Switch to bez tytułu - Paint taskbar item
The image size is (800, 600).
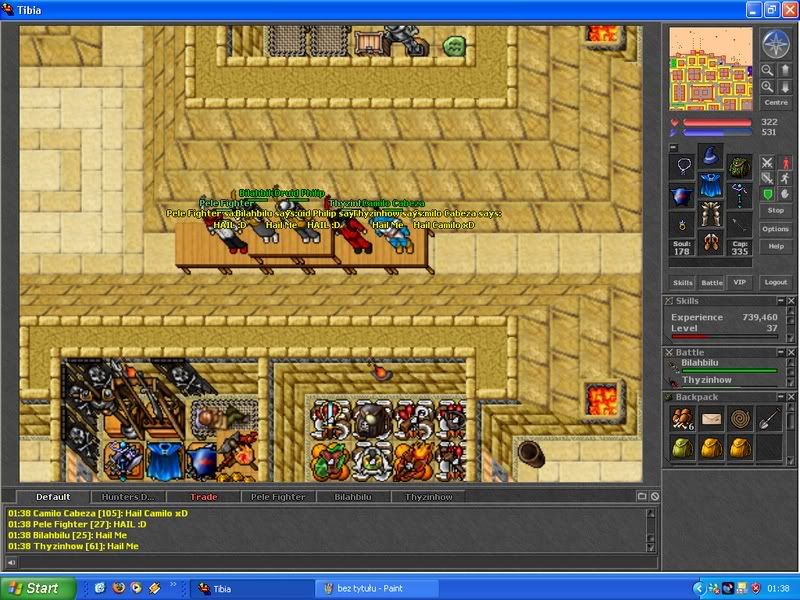(377, 588)
